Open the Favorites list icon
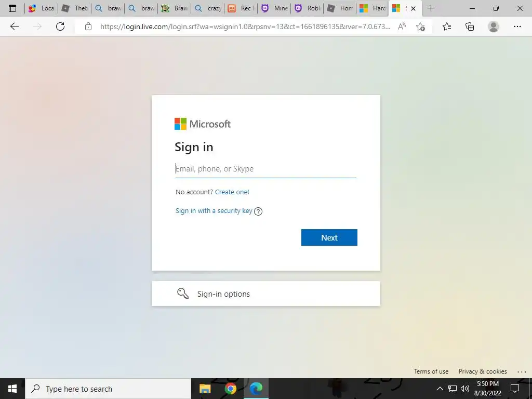Screen dimensions: 532x399 [x=447, y=26]
